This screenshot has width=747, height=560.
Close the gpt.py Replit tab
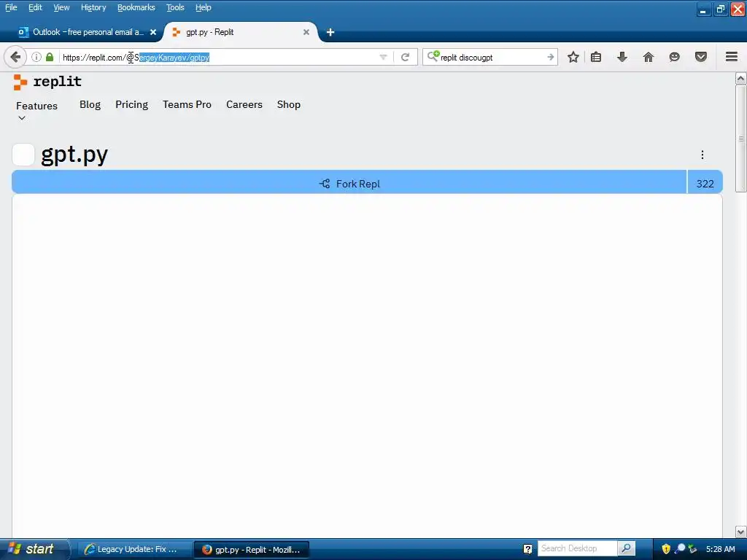tap(306, 32)
